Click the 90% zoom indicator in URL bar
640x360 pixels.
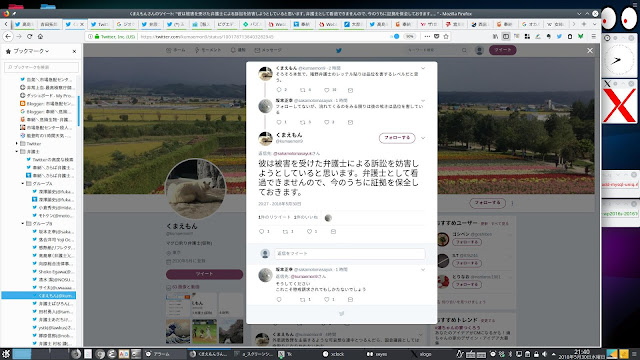(409, 36)
